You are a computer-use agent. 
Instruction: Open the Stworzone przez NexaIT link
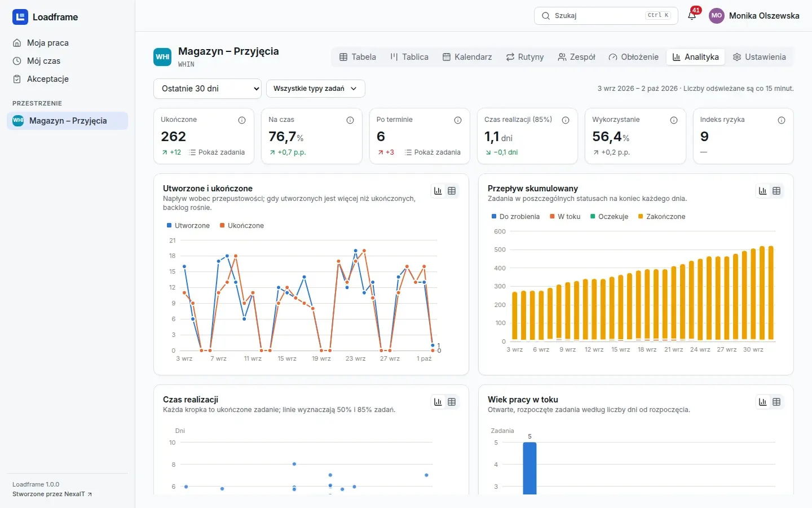click(x=52, y=494)
